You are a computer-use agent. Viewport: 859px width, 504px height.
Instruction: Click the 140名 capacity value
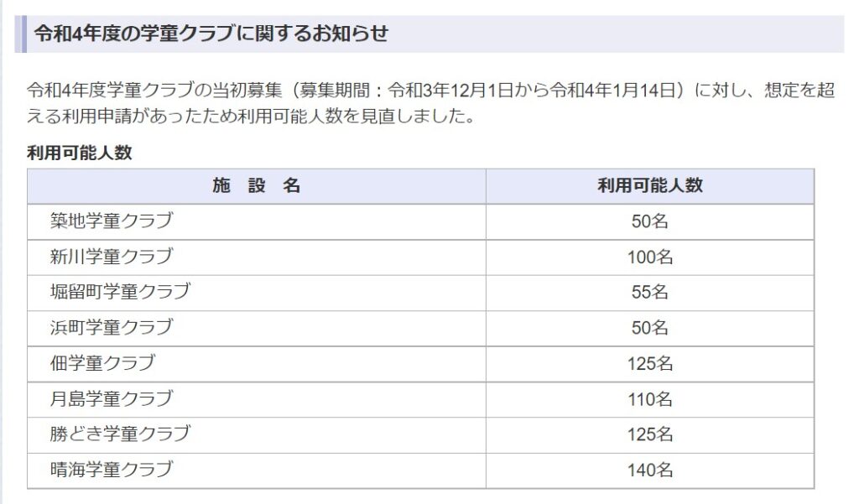click(x=650, y=470)
